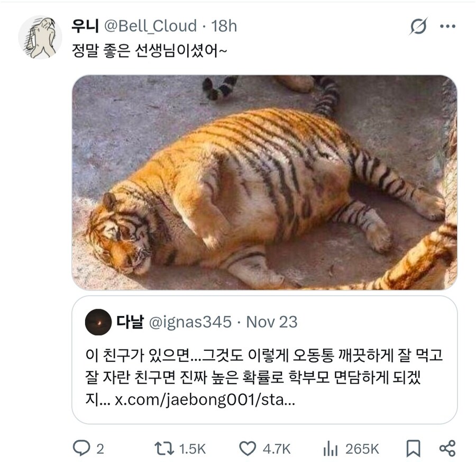Click 다날's dark profile avatar

click(98, 322)
